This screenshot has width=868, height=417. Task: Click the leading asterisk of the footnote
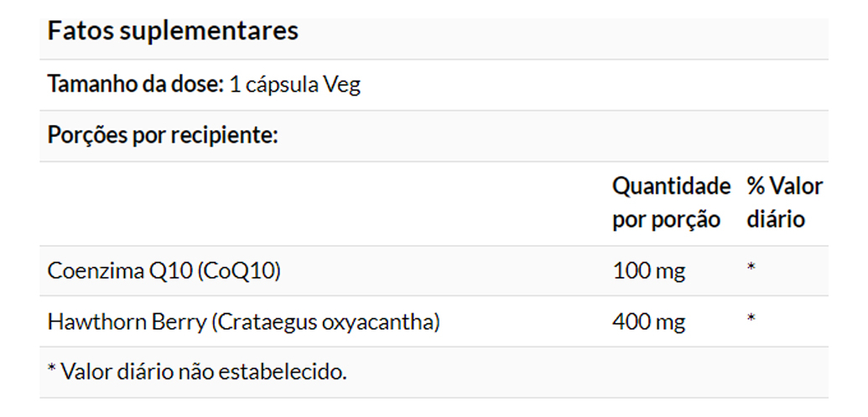tap(52, 370)
